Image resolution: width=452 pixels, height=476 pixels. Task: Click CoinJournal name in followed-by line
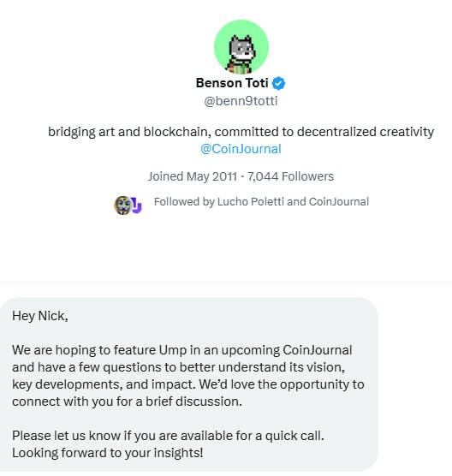point(339,202)
